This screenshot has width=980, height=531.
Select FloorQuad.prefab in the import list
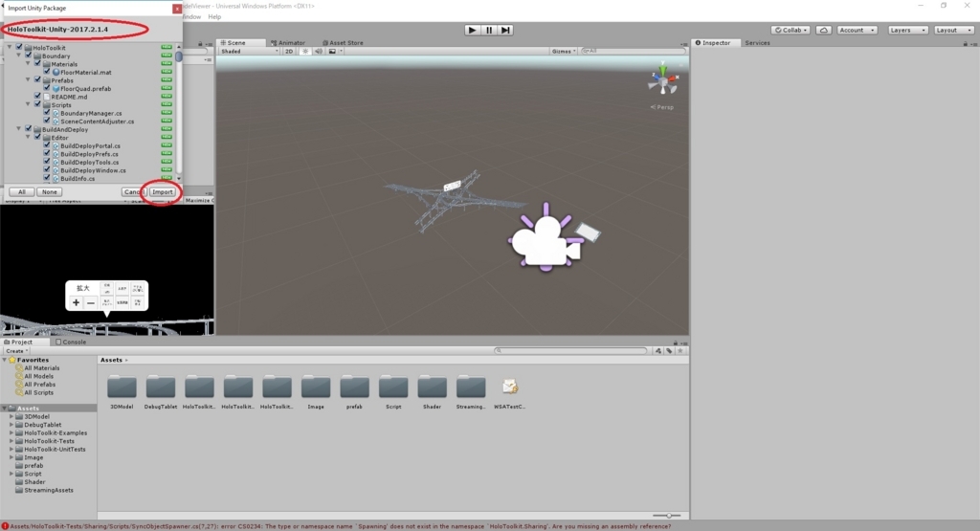tap(85, 89)
